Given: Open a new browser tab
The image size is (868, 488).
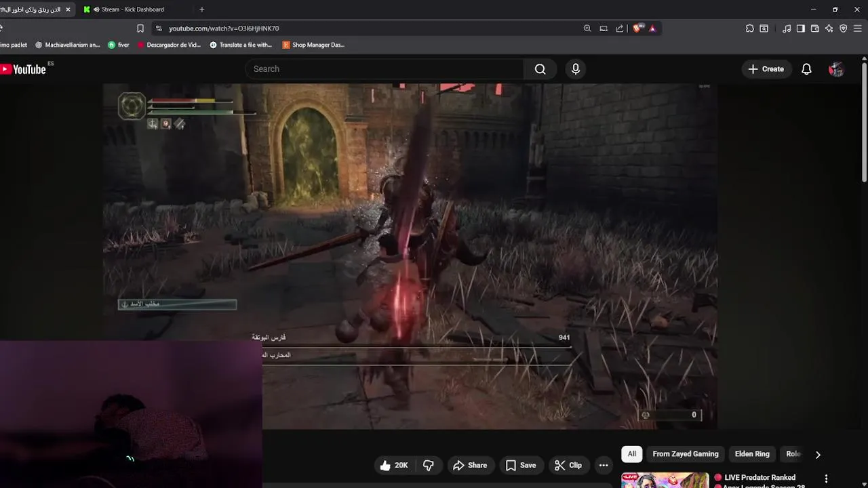Looking at the screenshot, I should coord(201,9).
